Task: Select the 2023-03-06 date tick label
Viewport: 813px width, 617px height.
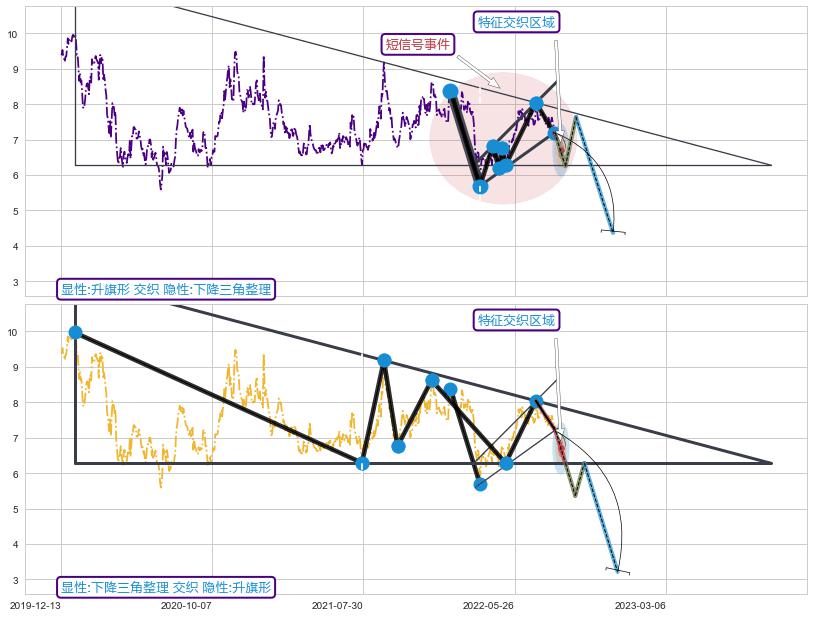Action: pyautogui.click(x=640, y=606)
